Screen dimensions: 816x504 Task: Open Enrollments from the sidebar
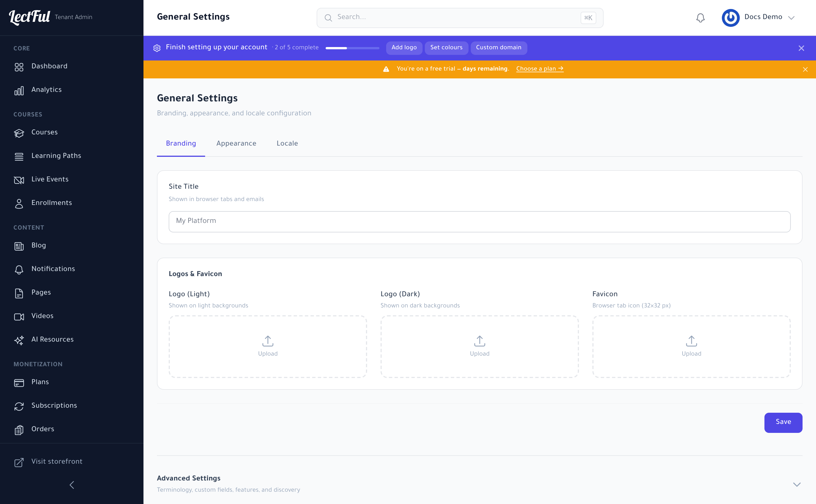[x=72, y=203]
